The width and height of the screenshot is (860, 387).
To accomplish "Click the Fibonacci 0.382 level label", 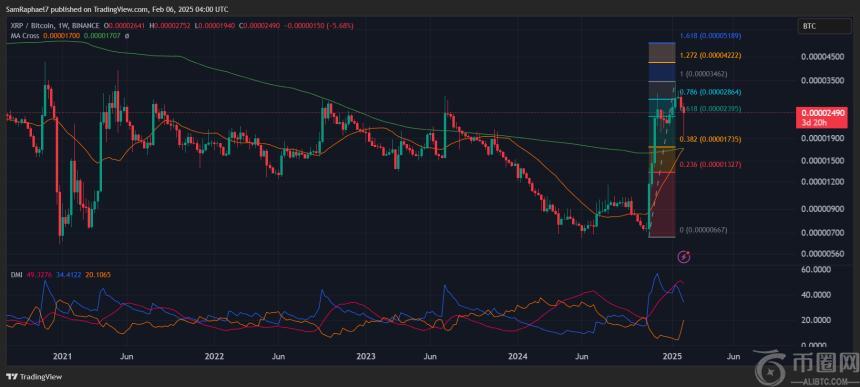I will pos(710,140).
